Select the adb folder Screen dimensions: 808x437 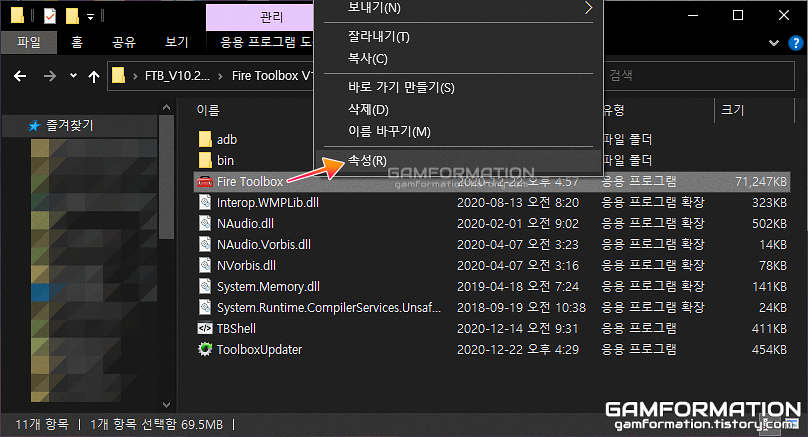coord(227,140)
